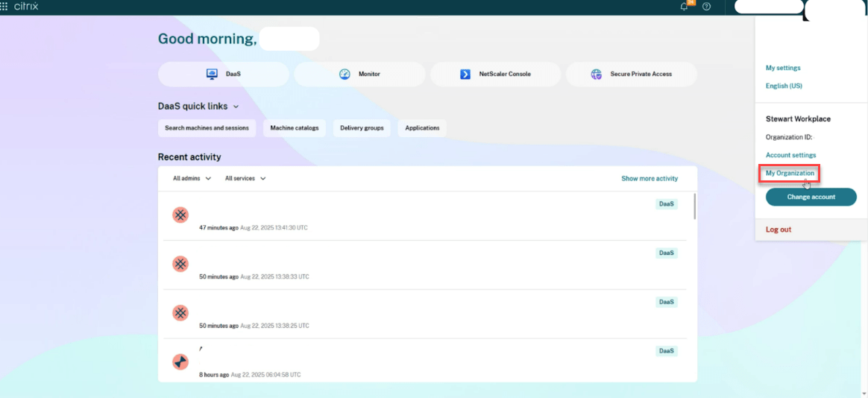Open My settings in the account menu

[x=783, y=68]
